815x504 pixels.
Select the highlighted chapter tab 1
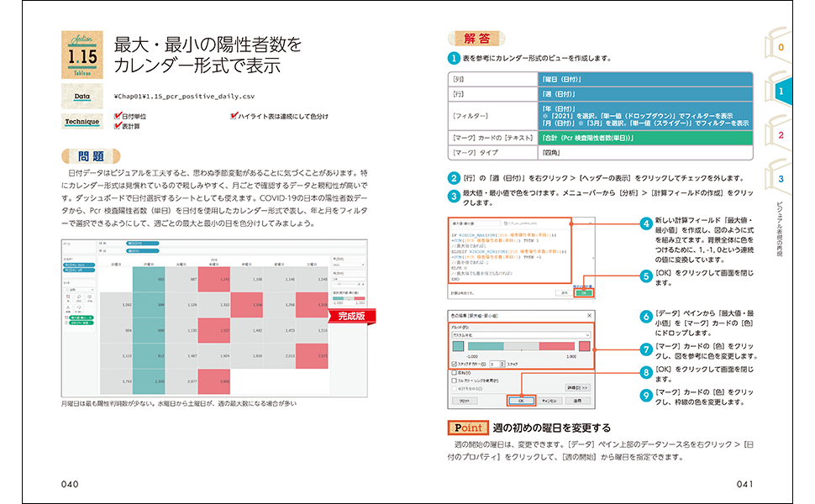tap(781, 92)
